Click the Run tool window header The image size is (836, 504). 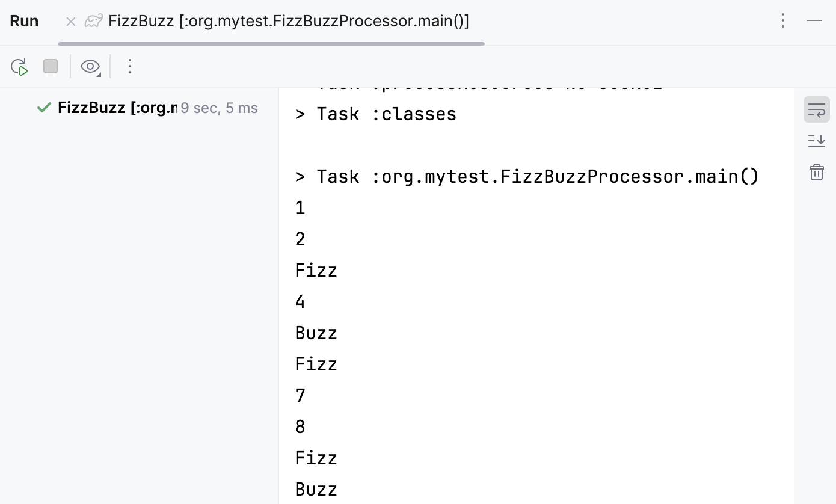point(23,21)
